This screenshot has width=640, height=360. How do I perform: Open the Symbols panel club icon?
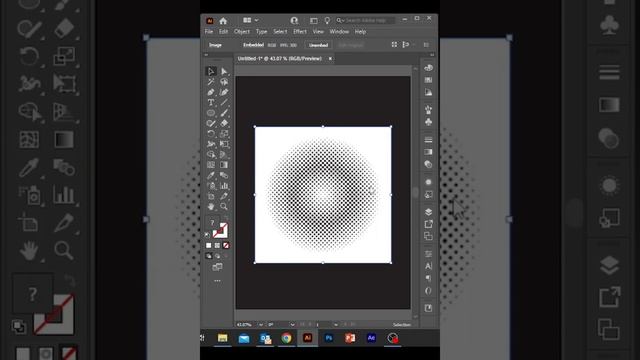pos(428,122)
